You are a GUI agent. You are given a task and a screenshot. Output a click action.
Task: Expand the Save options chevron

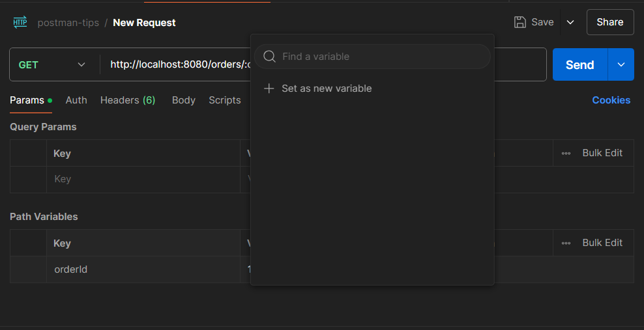(x=570, y=22)
